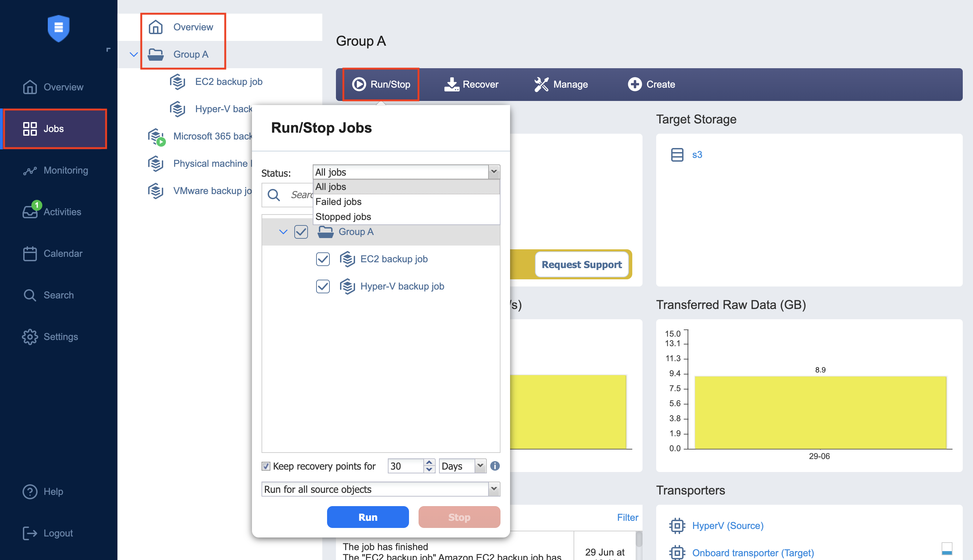Click recovery points info icon
The image size is (973, 560).
(x=495, y=466)
